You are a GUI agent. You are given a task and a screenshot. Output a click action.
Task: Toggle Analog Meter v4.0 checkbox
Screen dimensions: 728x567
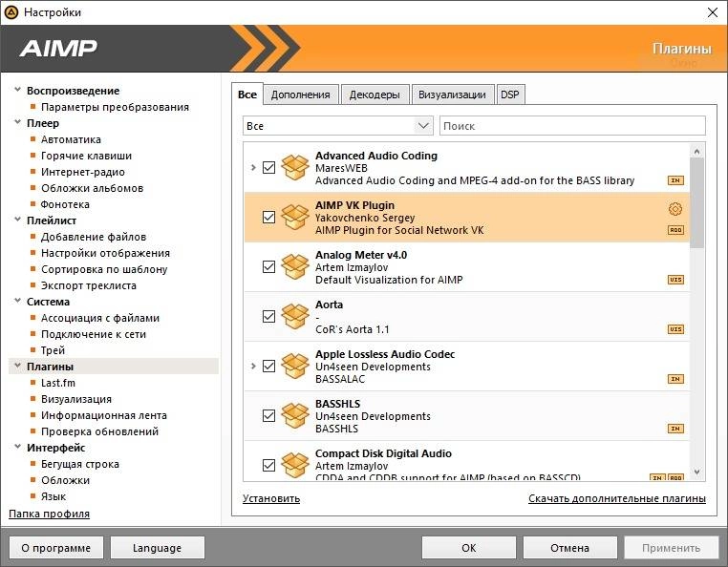[268, 267]
